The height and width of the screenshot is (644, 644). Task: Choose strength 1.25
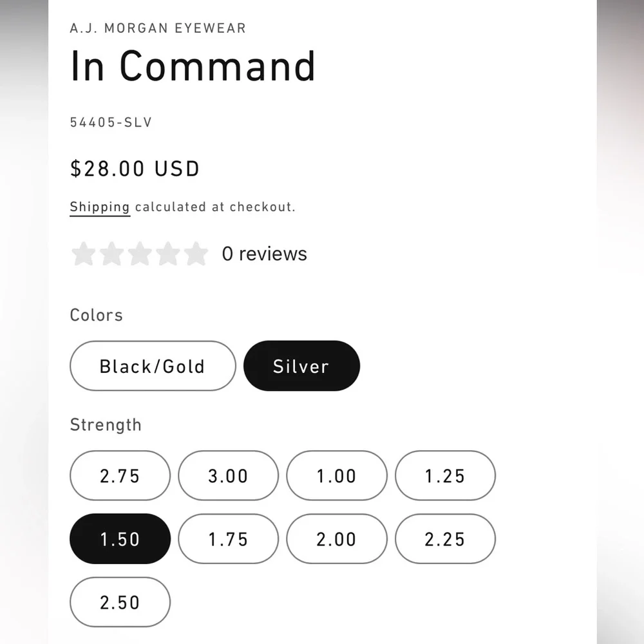[445, 476]
